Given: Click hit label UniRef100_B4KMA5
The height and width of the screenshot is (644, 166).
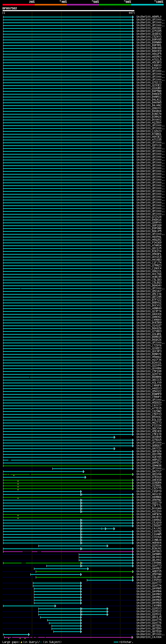Looking at the screenshot, I should coord(149,103).
